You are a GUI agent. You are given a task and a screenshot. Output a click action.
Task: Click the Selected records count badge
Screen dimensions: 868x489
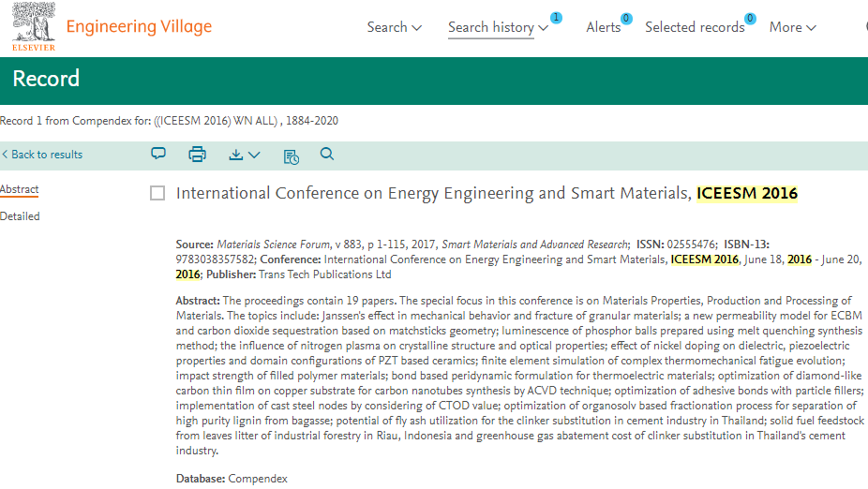750,18
